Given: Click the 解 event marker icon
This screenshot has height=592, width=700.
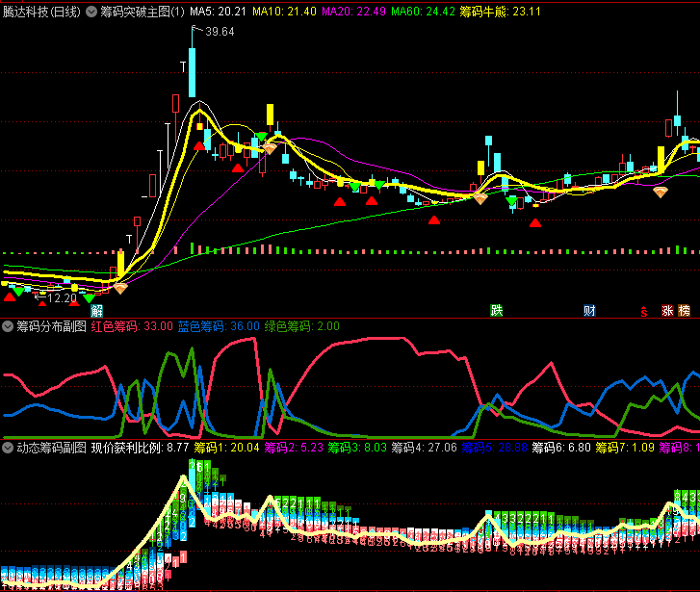Looking at the screenshot, I should pyautogui.click(x=96, y=310).
